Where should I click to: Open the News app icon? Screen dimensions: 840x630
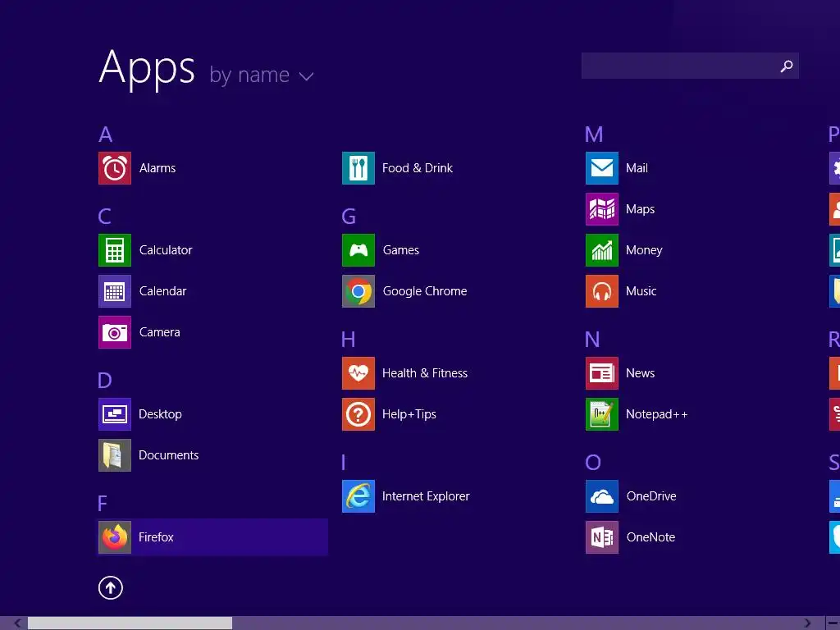602,373
